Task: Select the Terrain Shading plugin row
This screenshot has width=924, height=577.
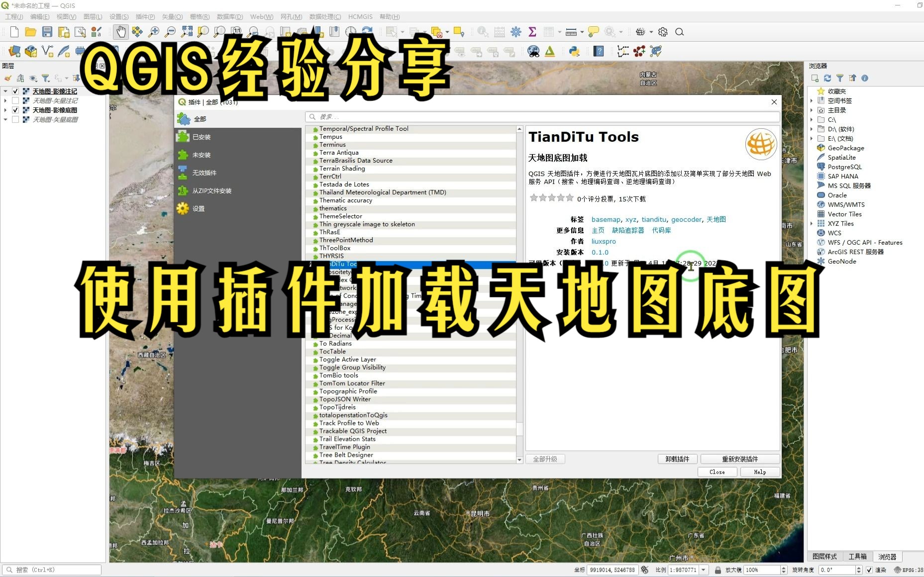Action: pos(411,169)
